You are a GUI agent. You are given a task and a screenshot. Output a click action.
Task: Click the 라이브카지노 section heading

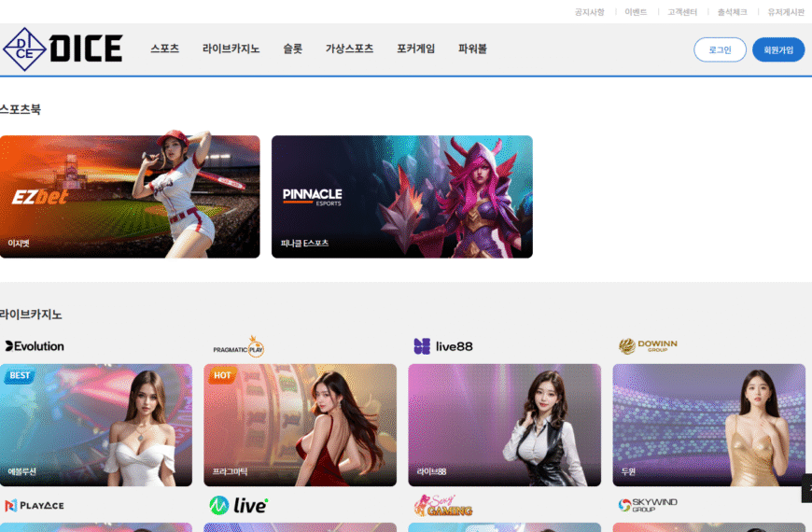31,315
